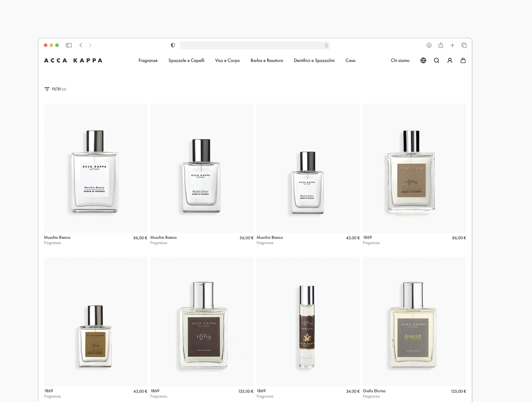Screen dimensions: 532x402
Task: Select the Casa menu item
Action: pyautogui.click(x=350, y=60)
